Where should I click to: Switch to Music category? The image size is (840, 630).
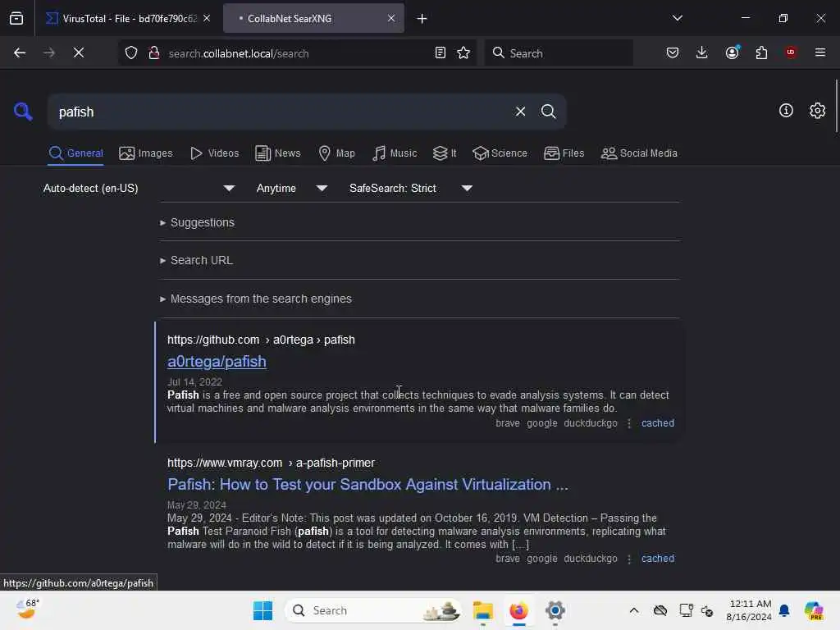point(395,153)
